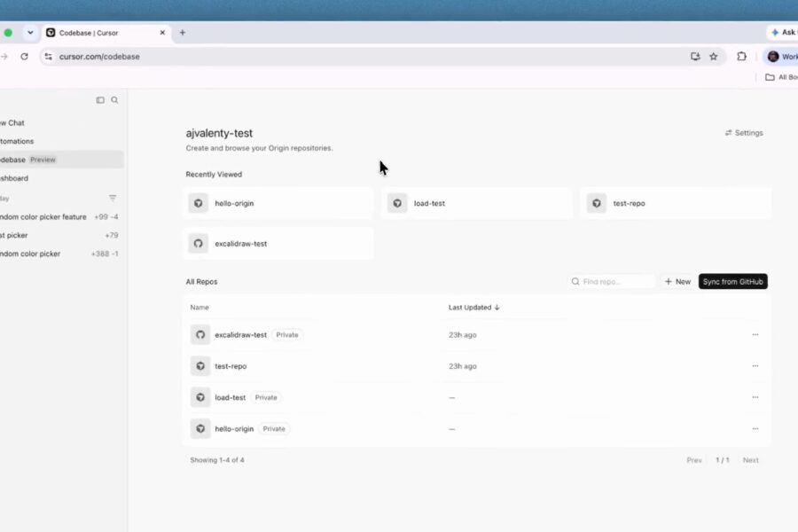Reload the page with the refresh icon
The height and width of the screenshot is (532, 798).
pyautogui.click(x=24, y=57)
